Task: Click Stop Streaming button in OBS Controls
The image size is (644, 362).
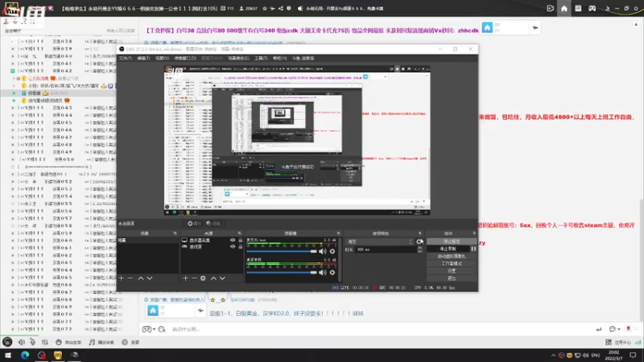Action: [x=452, y=241]
